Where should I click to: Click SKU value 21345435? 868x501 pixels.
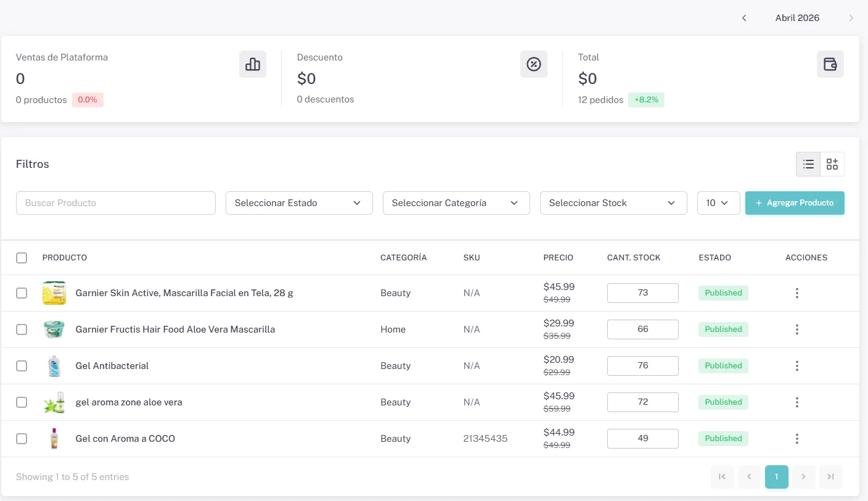coord(486,439)
